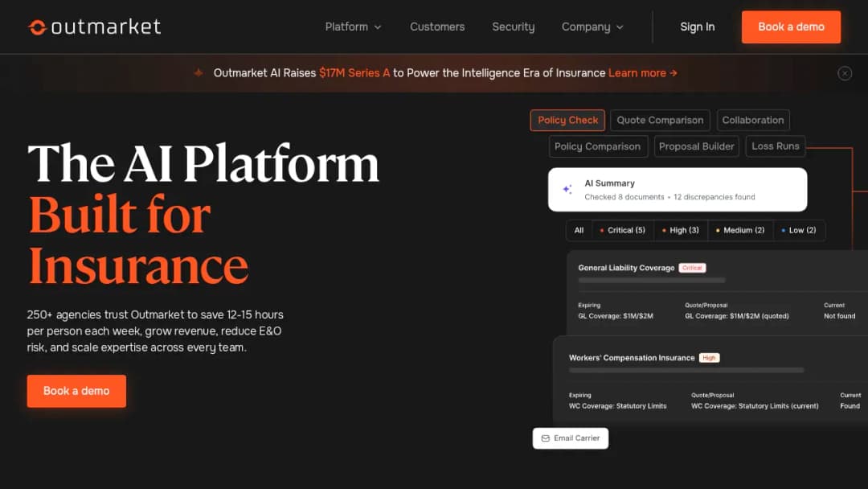The width and height of the screenshot is (868, 489).
Task: Click the 'Built for Insurance' headline
Action: (x=138, y=240)
